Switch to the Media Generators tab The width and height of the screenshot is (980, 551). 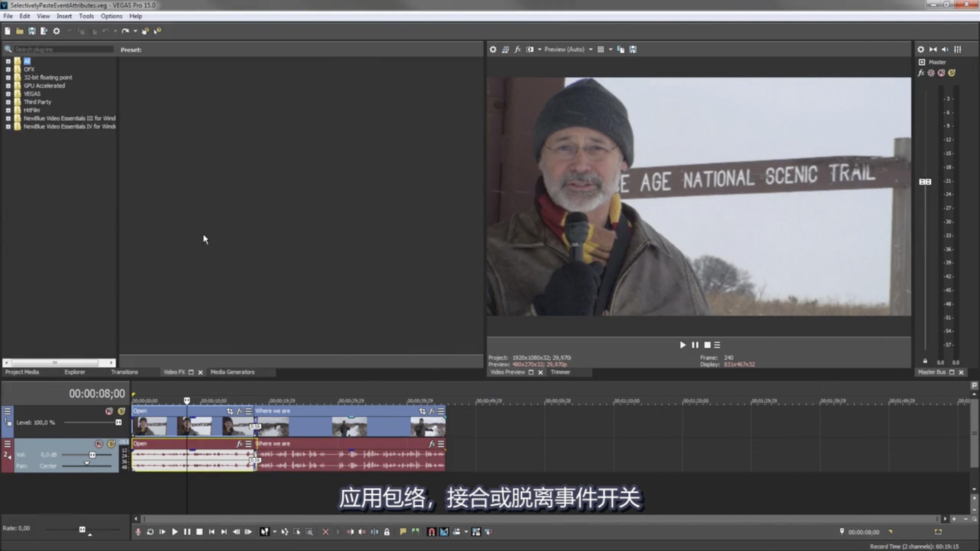coord(232,372)
